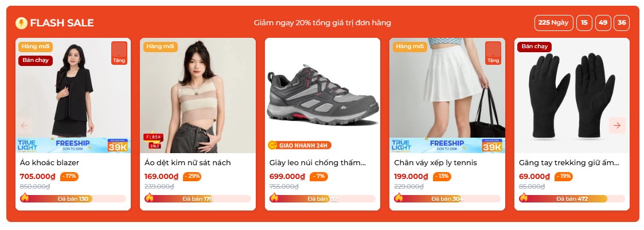Open the 'Áo khoác blazer' product title
Viewport: 644px width, 230px height.
pyautogui.click(x=49, y=163)
